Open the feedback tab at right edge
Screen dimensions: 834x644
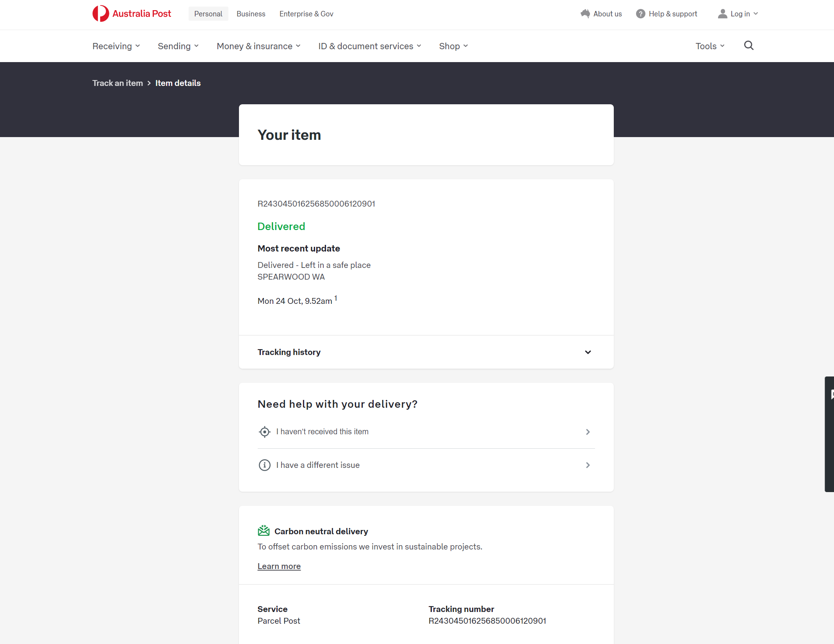point(830,433)
